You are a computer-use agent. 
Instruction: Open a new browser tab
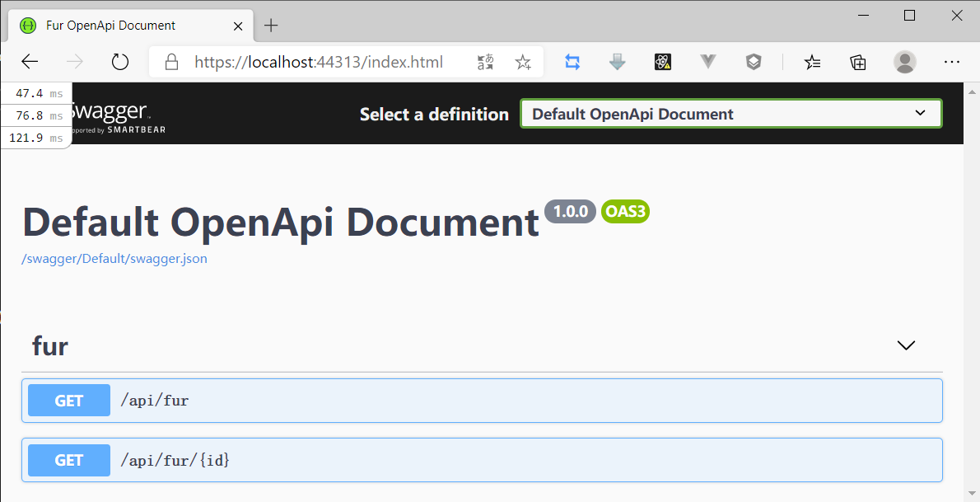tap(271, 26)
